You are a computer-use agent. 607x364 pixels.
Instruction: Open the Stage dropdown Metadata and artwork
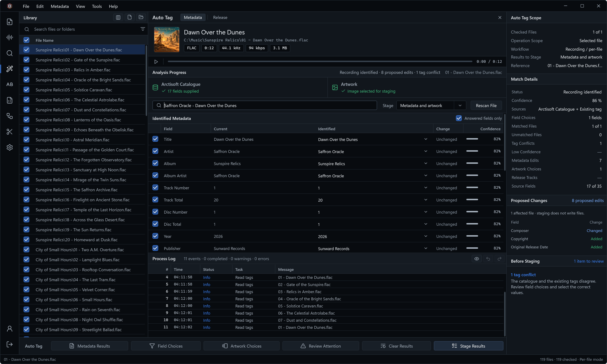point(431,105)
